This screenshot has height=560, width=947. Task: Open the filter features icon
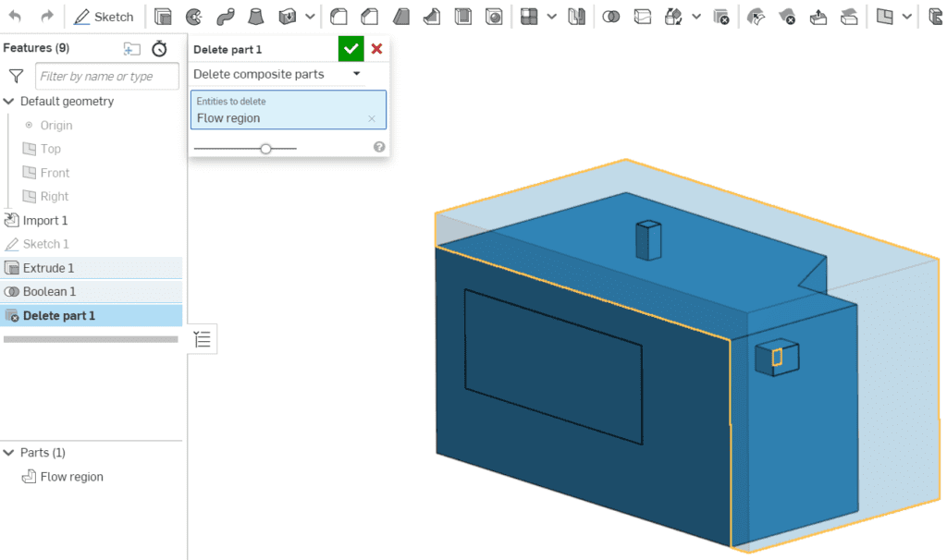[x=17, y=76]
